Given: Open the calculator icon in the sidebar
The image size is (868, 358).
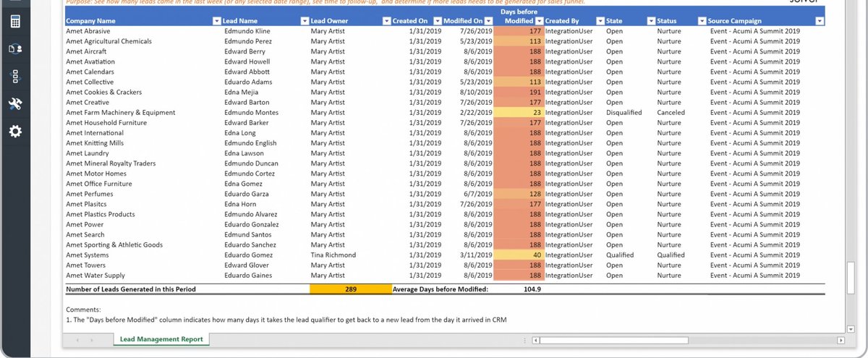Looking at the screenshot, I should [15, 21].
